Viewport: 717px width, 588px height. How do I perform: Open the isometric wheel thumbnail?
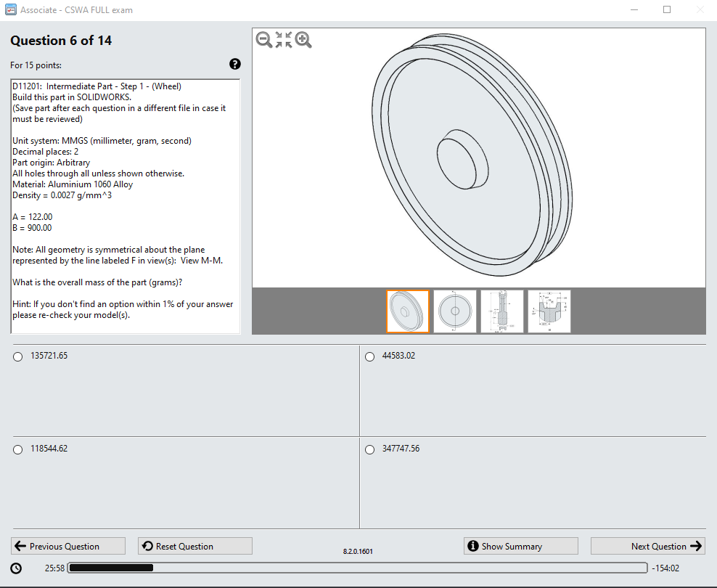(x=408, y=311)
